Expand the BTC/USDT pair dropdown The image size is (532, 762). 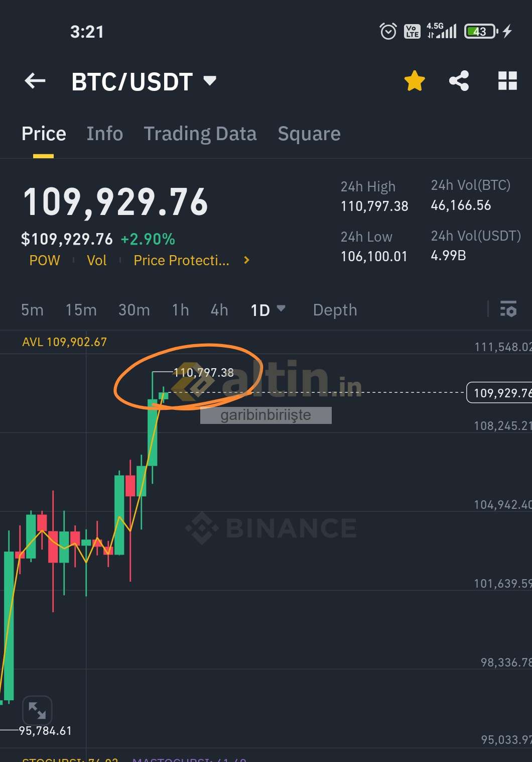point(210,80)
